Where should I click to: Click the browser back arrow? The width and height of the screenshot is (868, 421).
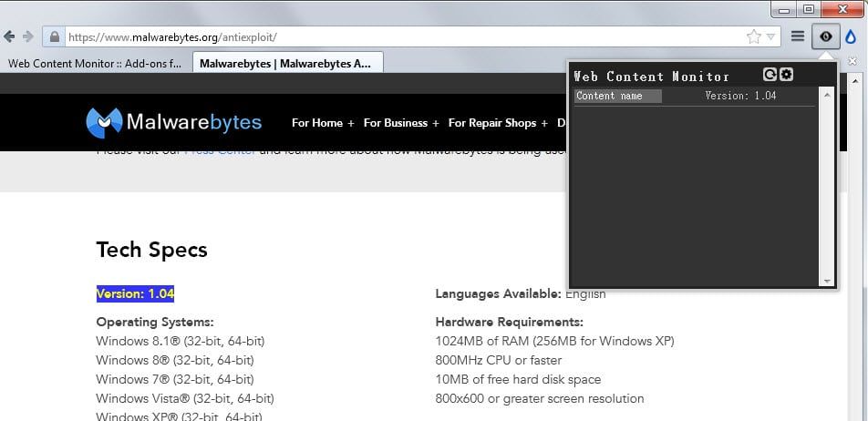point(9,36)
